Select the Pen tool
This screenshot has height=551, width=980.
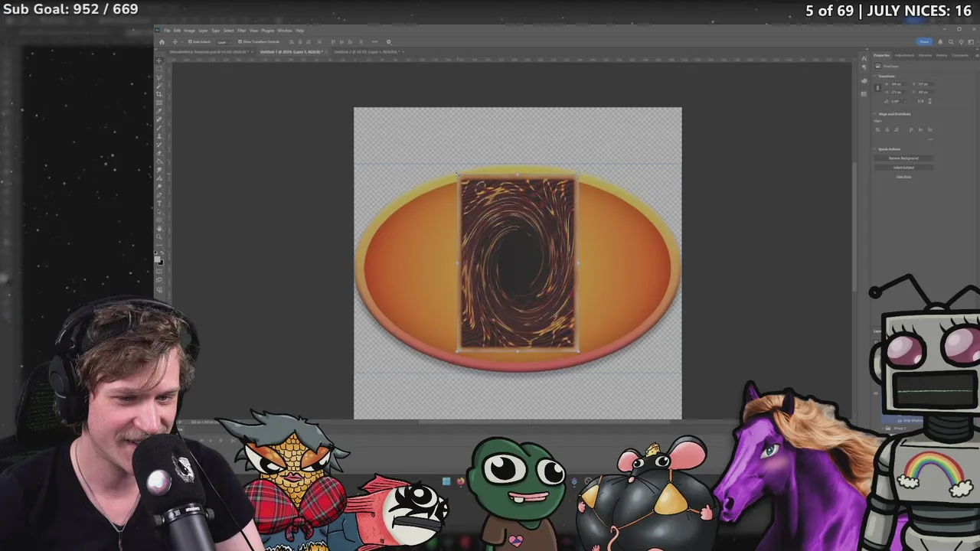158,194
